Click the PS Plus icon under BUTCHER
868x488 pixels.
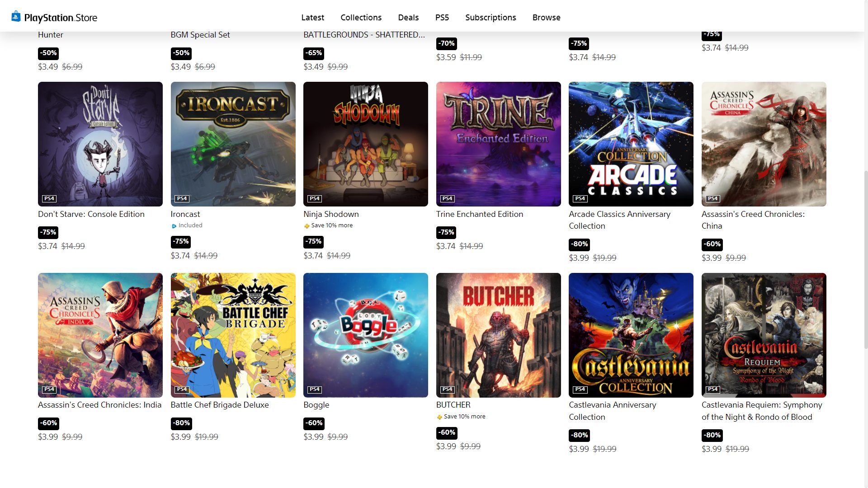pos(439,417)
